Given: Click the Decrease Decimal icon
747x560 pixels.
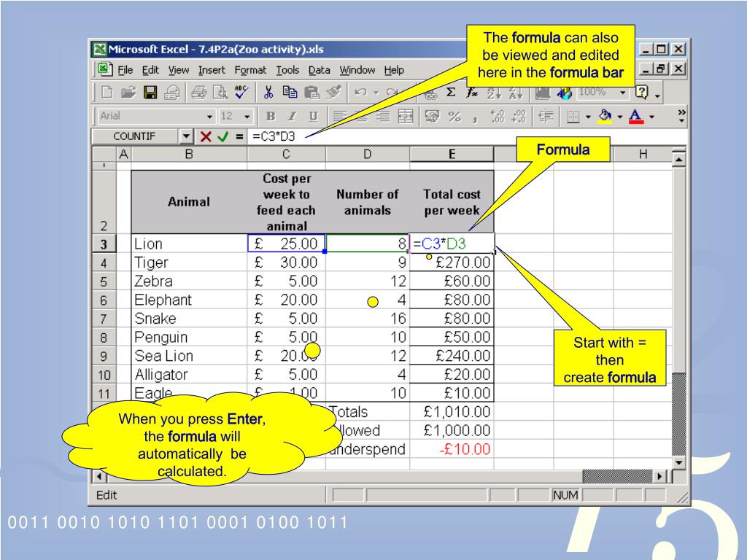Looking at the screenshot, I should point(519,116).
